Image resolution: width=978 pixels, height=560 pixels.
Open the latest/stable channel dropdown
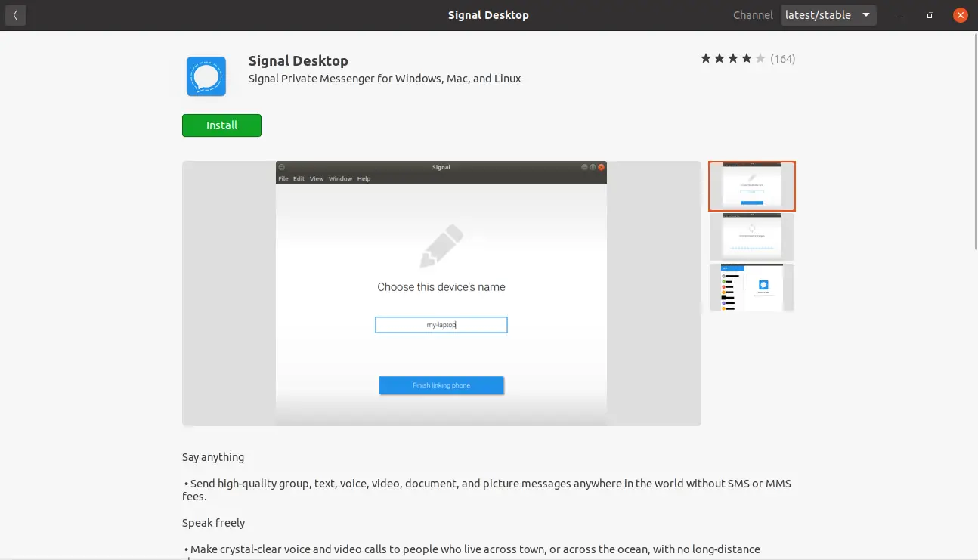coord(828,14)
